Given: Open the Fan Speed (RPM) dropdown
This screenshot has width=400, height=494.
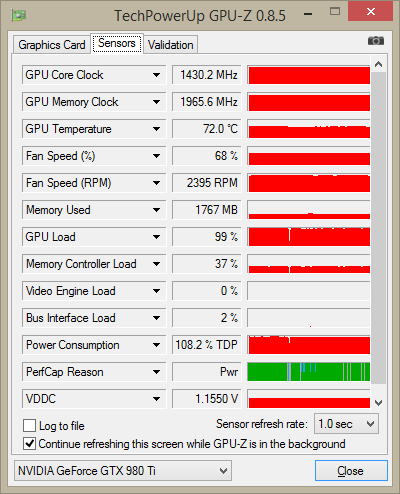Looking at the screenshot, I should [x=94, y=183].
